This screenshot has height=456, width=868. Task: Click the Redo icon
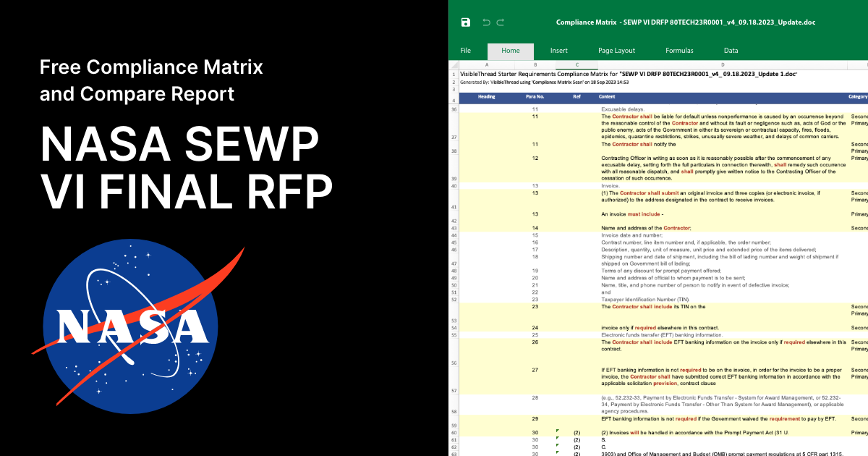[x=500, y=22]
